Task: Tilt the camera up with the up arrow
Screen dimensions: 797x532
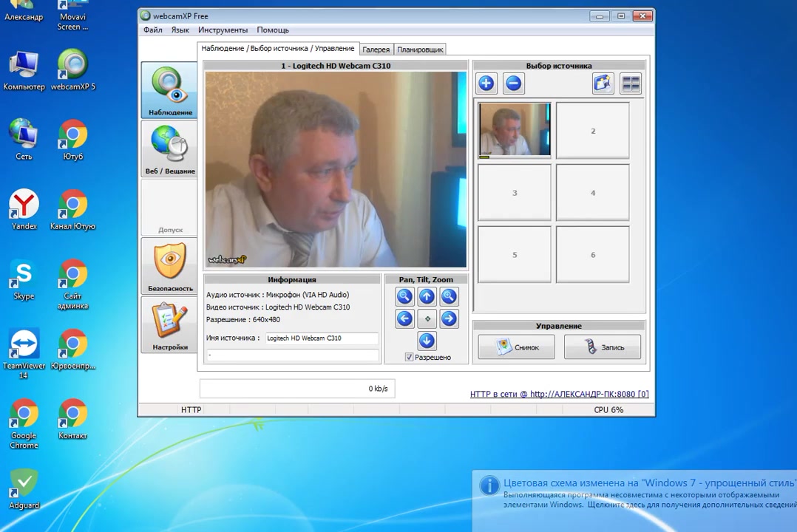Action: [427, 296]
